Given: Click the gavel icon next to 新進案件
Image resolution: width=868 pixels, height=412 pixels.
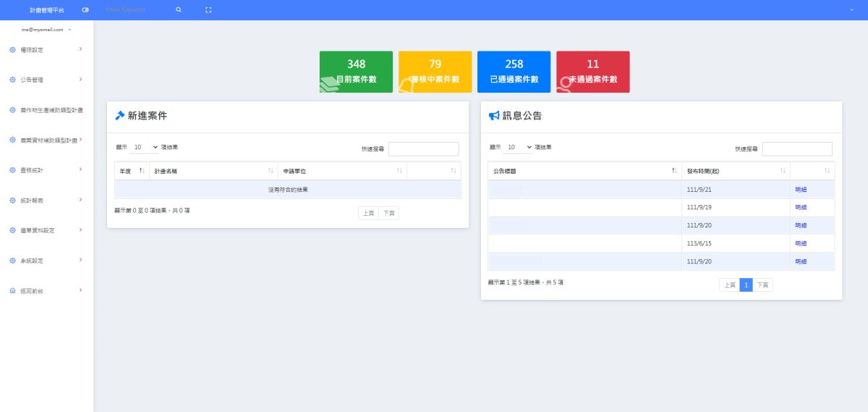Looking at the screenshot, I should pyautogui.click(x=120, y=116).
